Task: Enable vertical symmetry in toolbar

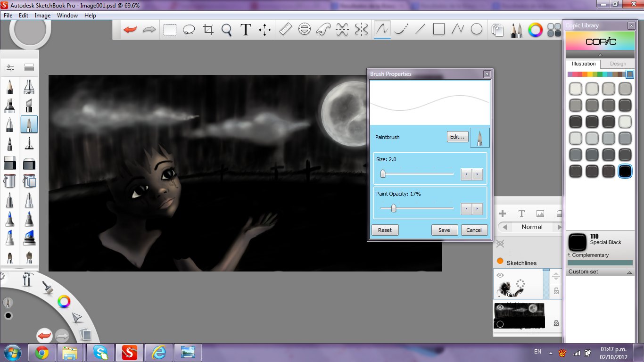Action: [x=361, y=29]
